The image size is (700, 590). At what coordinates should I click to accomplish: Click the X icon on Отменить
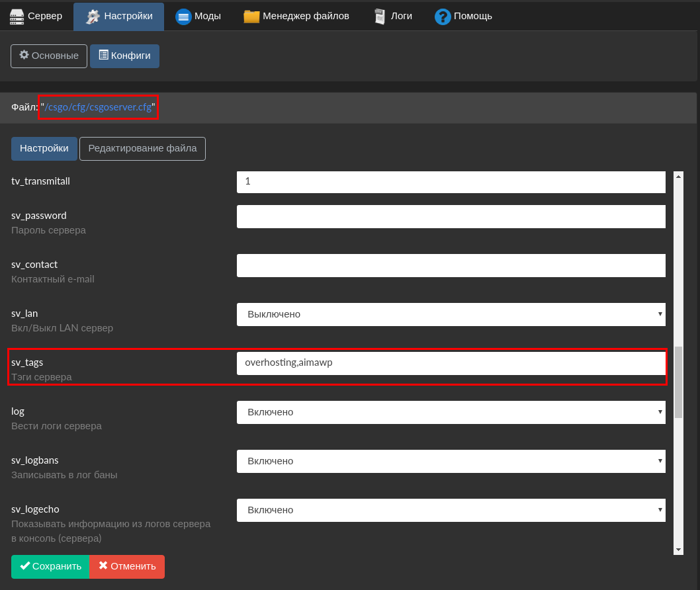tap(103, 566)
